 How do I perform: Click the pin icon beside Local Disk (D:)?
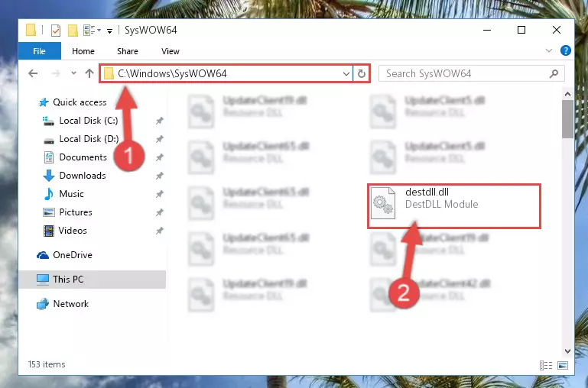click(x=159, y=139)
